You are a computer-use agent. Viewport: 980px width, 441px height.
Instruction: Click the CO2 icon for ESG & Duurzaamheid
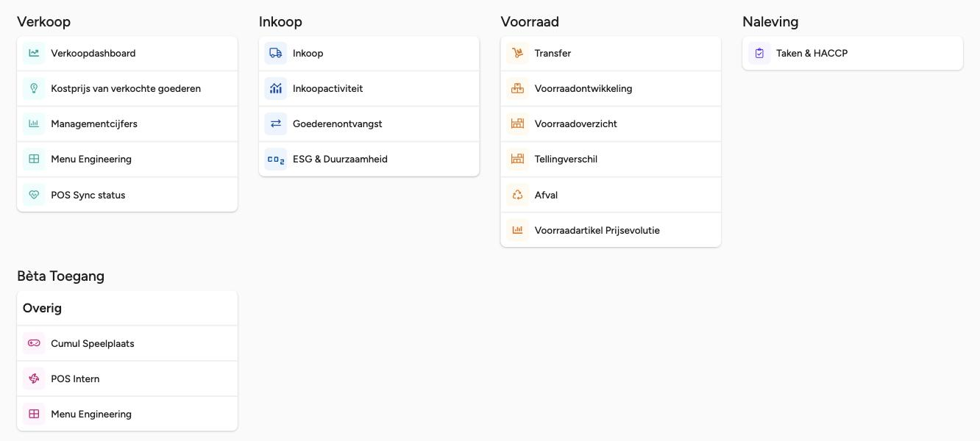276,159
